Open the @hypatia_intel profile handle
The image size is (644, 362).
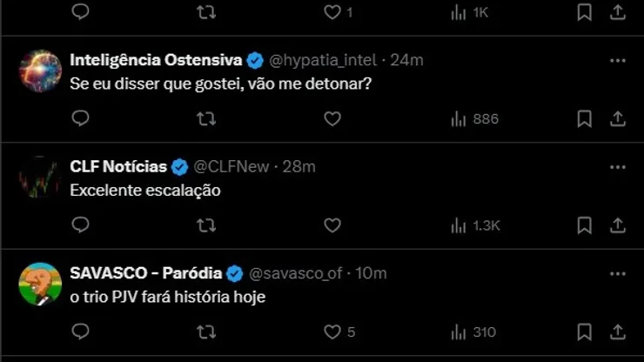coord(324,60)
